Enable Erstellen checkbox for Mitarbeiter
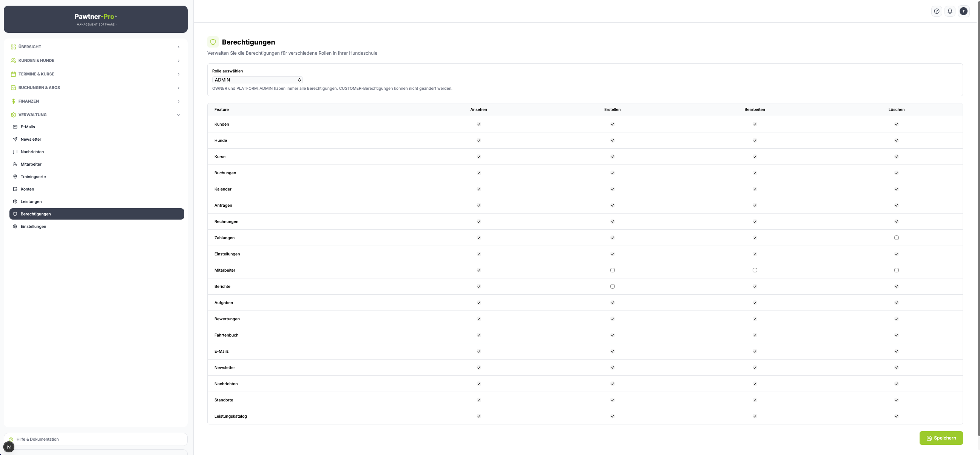 pos(612,270)
